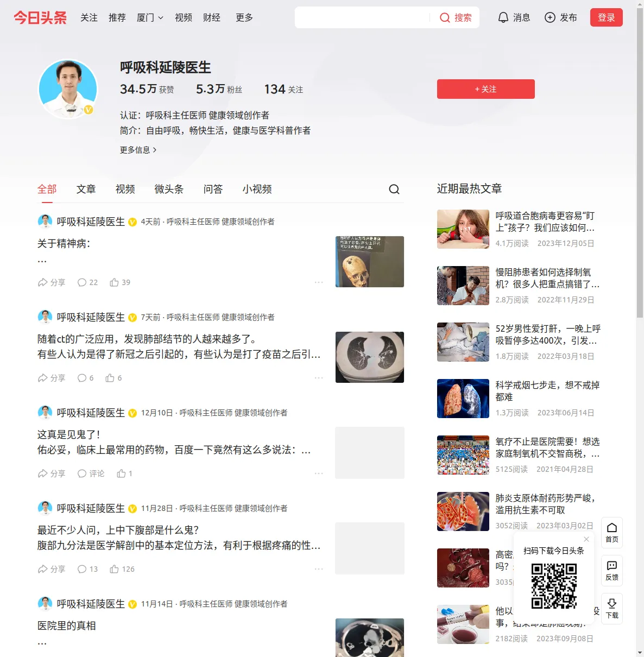
Task: Open more options for 这真是见鬼了 post
Action: [x=319, y=473]
